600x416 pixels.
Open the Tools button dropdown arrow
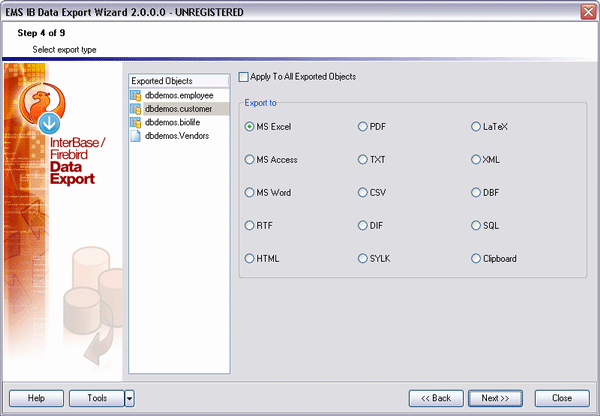pos(129,398)
